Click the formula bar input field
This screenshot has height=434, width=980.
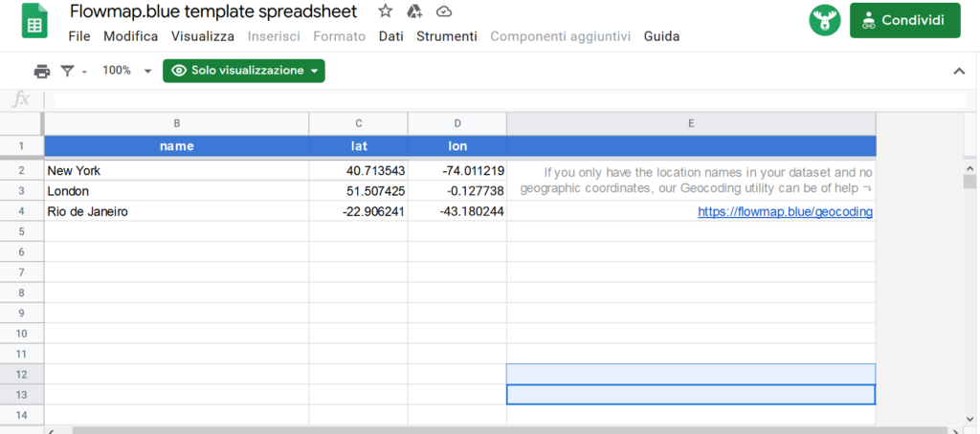pos(507,100)
